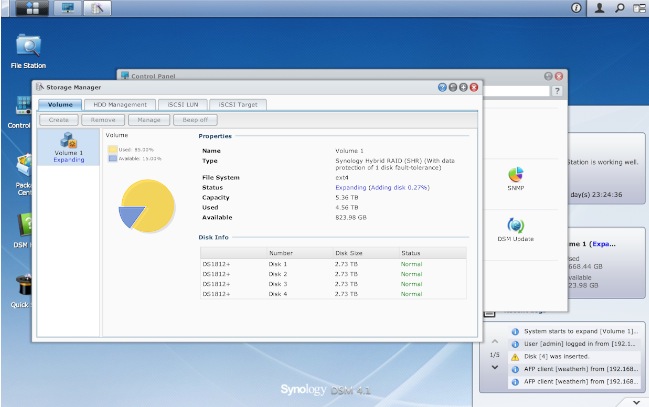Select the Volume tab
The height and width of the screenshot is (407, 649).
[x=60, y=105]
